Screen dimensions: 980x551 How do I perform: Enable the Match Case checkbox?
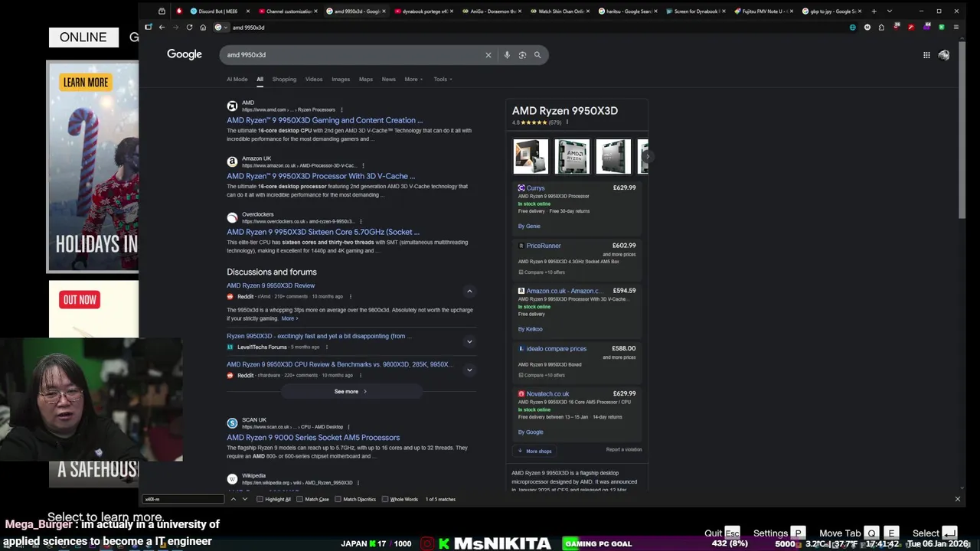pyautogui.click(x=300, y=499)
